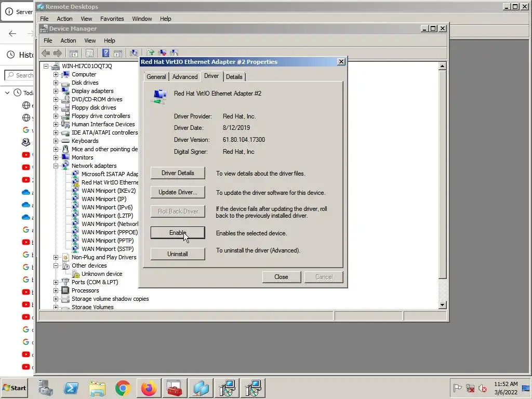532x399 pixels.
Task: Switch to Firefox in the taskbar
Action: click(149, 388)
